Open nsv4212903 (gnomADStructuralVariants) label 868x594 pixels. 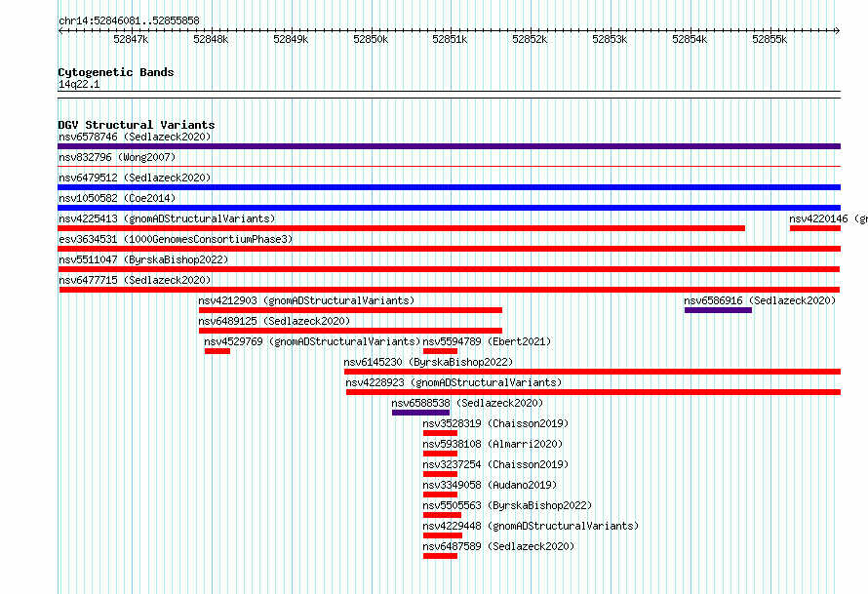click(x=306, y=300)
